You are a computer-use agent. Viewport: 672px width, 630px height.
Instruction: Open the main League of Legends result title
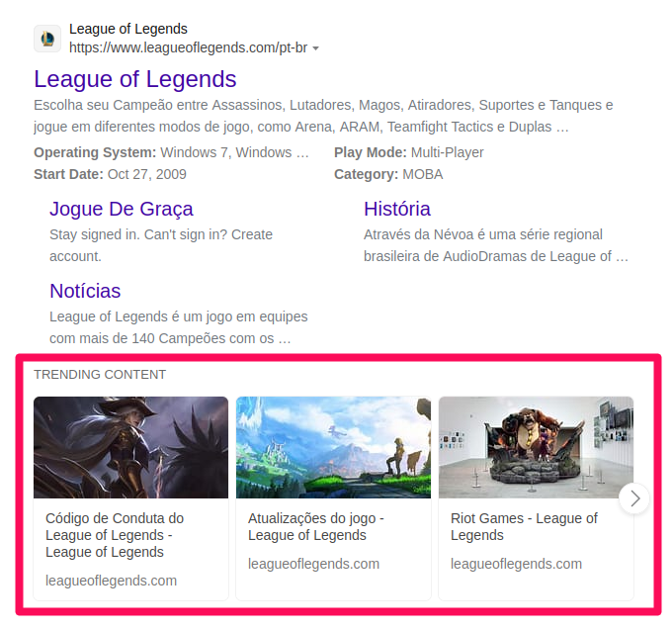(135, 79)
